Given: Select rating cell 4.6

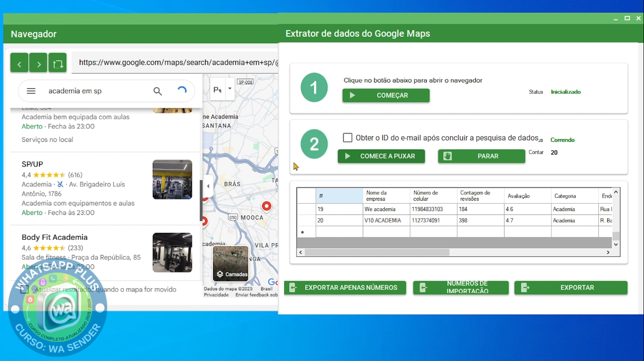Looking at the screenshot, I should (x=528, y=209).
